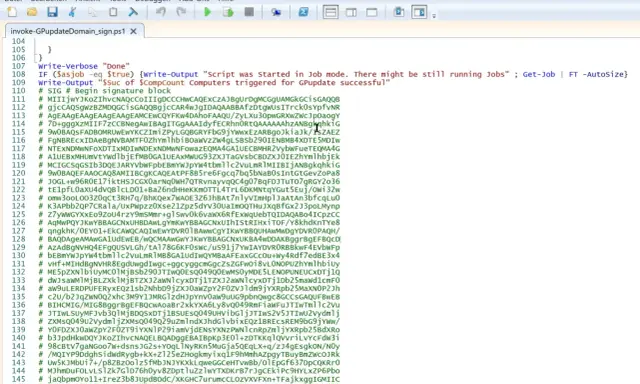Run the script with the green play button
This screenshot has height=384, width=640.
click(208, 12)
